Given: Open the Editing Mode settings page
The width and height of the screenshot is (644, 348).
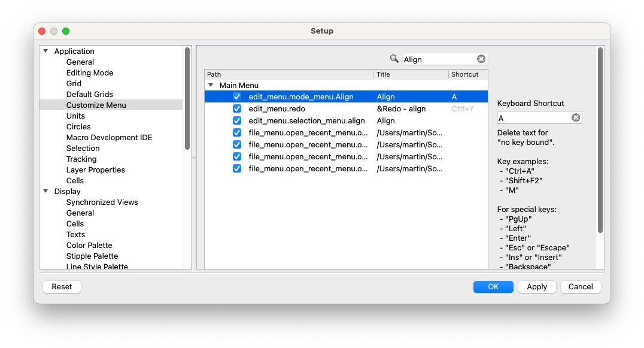Looking at the screenshot, I should coord(89,72).
